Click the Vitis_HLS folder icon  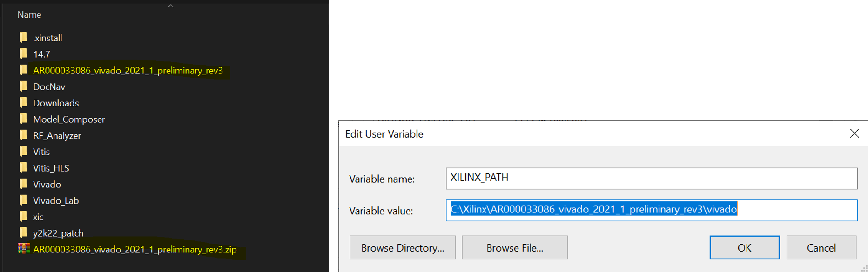[x=23, y=167]
